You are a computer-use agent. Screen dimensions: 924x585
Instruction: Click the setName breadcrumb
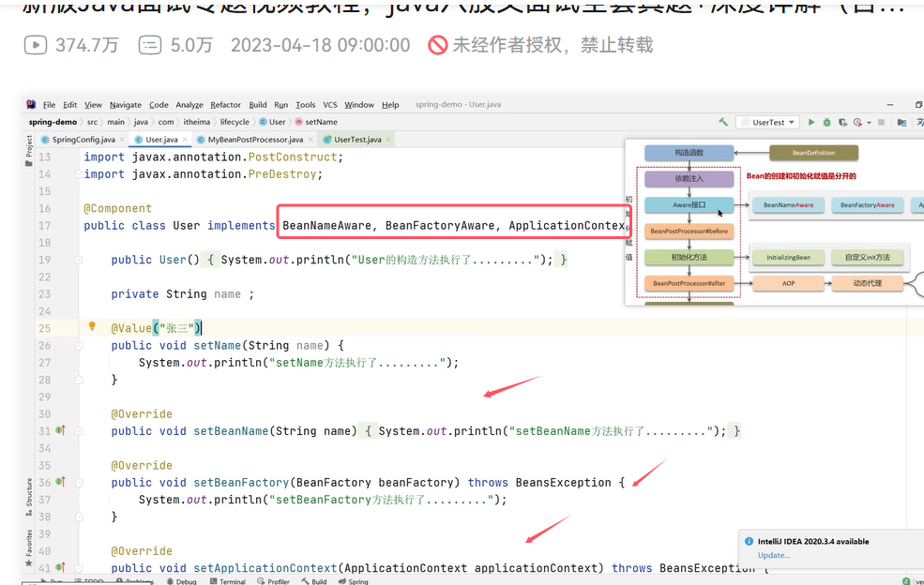(316, 122)
